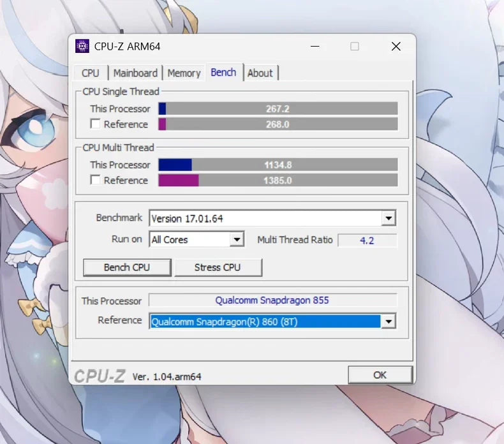This screenshot has width=504, height=444.
Task: Click multi thread This Processor bar 1134.8
Action: [278, 165]
